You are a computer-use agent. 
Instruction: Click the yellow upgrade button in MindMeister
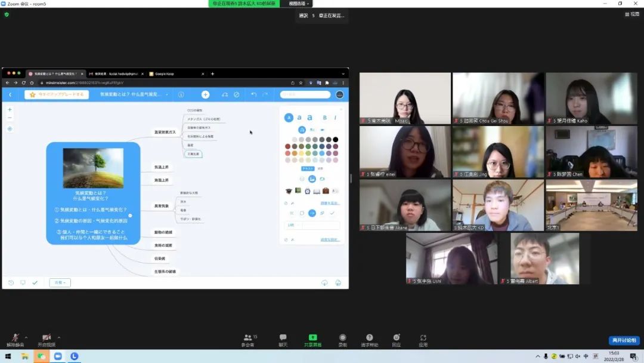coord(57,94)
